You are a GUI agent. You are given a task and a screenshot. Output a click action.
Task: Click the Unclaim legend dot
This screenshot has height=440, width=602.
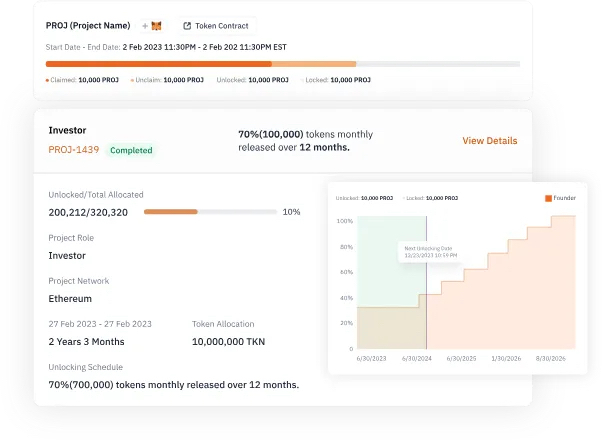[132, 80]
